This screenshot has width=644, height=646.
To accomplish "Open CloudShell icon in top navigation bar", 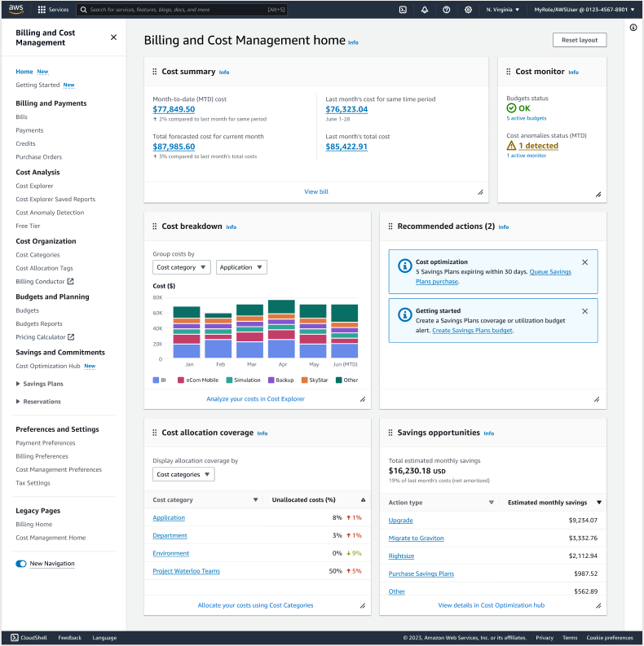I will (x=403, y=10).
